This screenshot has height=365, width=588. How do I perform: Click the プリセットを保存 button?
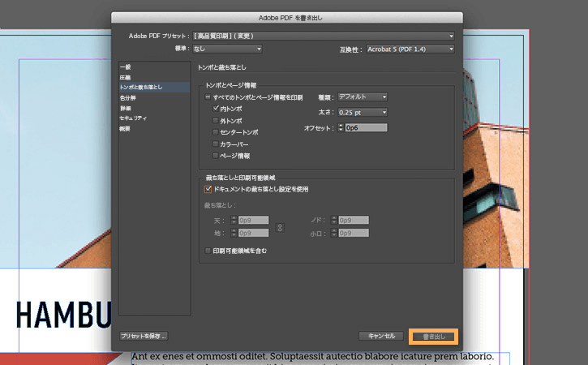(144, 336)
